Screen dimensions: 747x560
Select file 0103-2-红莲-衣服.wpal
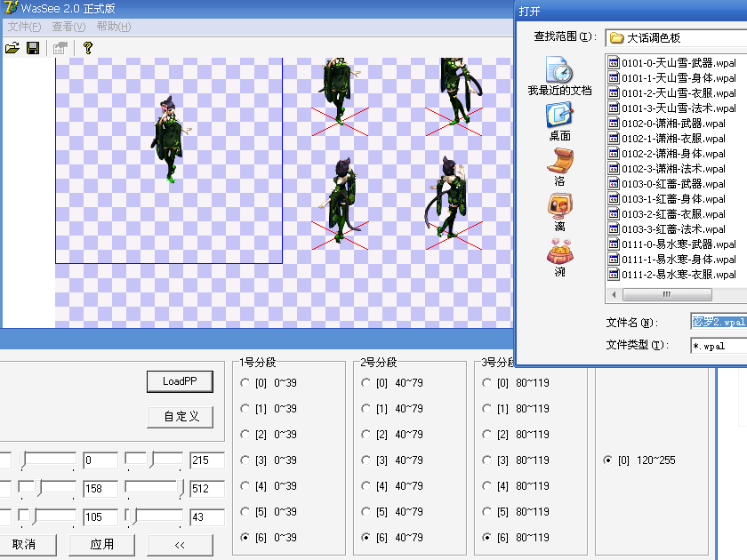(667, 214)
